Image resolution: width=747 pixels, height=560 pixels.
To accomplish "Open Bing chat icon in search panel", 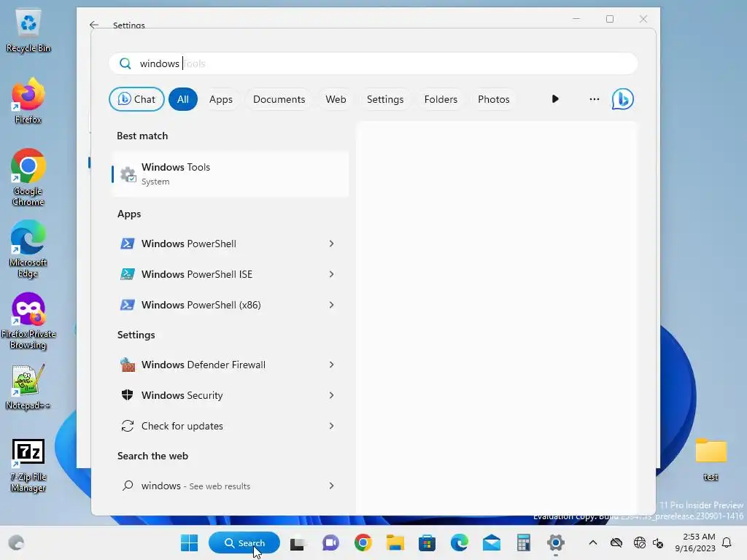I will click(622, 99).
